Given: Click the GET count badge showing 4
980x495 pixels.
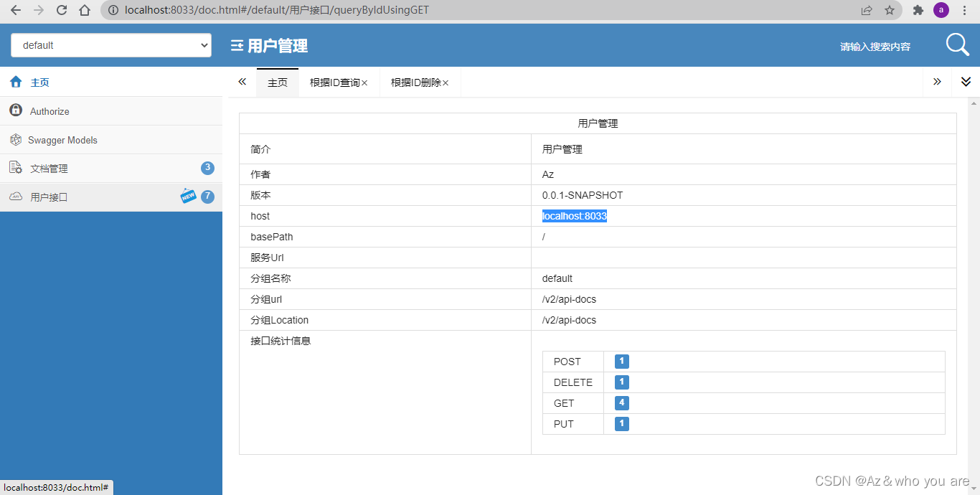Looking at the screenshot, I should 621,402.
